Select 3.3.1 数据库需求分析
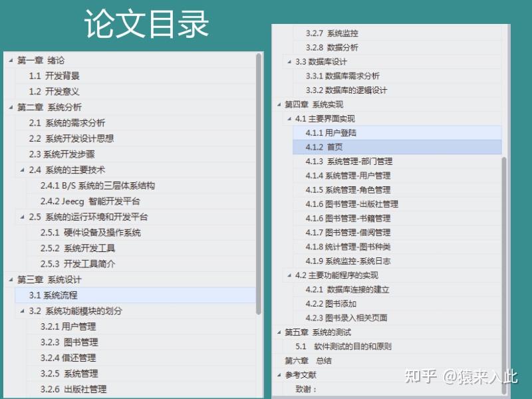532x399 pixels. (x=342, y=76)
